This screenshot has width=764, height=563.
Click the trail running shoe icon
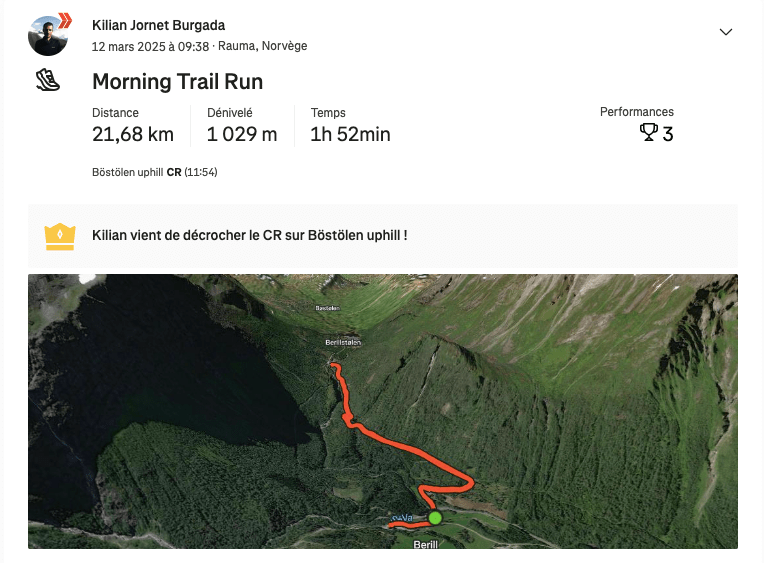pos(48,80)
